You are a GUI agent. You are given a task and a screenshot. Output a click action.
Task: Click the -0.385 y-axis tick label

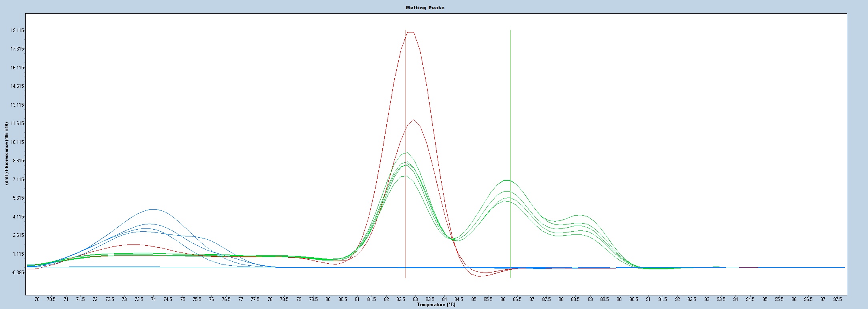pos(17,273)
